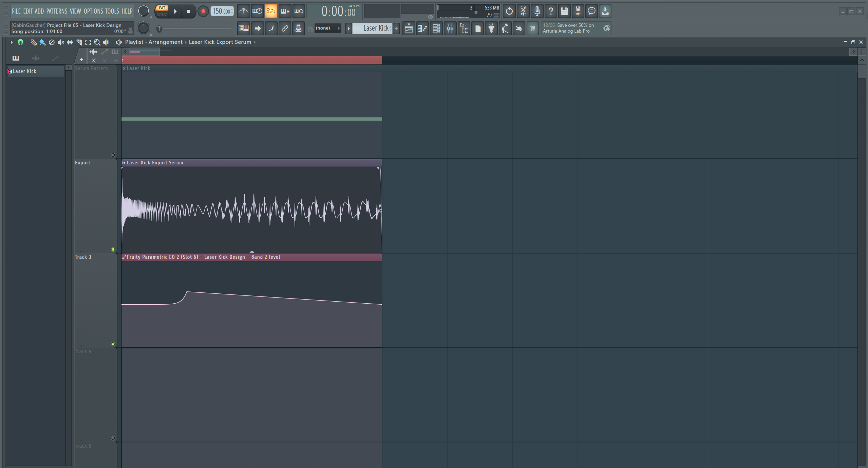Open the Mixer window
The image size is (868, 468).
coord(450,29)
